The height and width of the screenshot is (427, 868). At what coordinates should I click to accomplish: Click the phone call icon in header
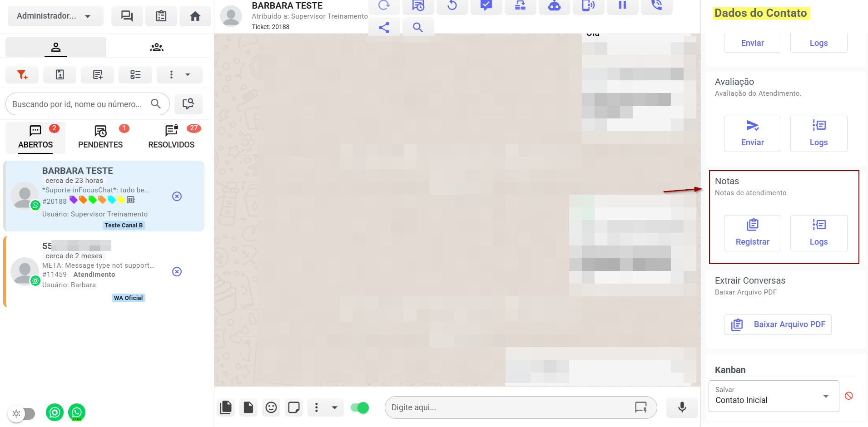pos(656,5)
